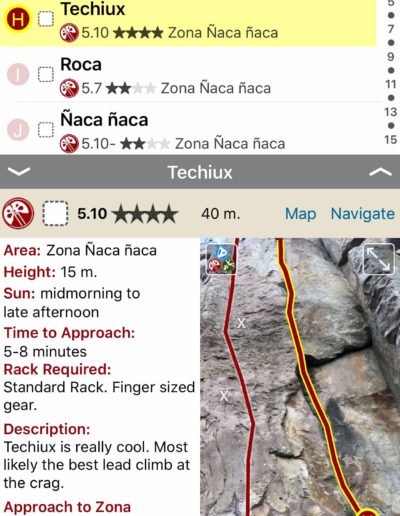Check the tick box for Roca
This screenshot has width=400, height=516.
click(x=46, y=74)
